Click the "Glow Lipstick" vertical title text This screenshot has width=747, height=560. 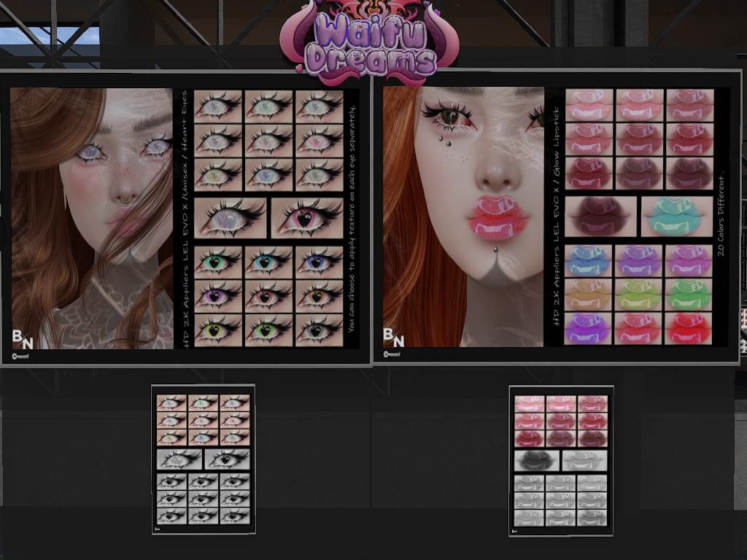[x=556, y=141]
